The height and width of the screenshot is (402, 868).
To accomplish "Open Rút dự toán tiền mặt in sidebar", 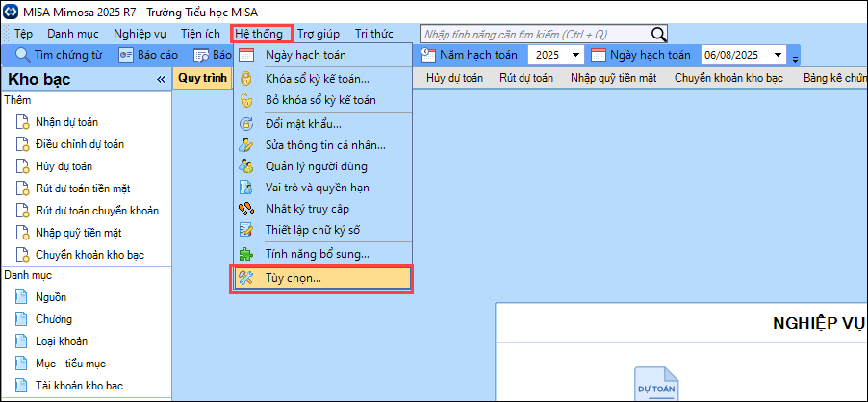I will click(83, 188).
